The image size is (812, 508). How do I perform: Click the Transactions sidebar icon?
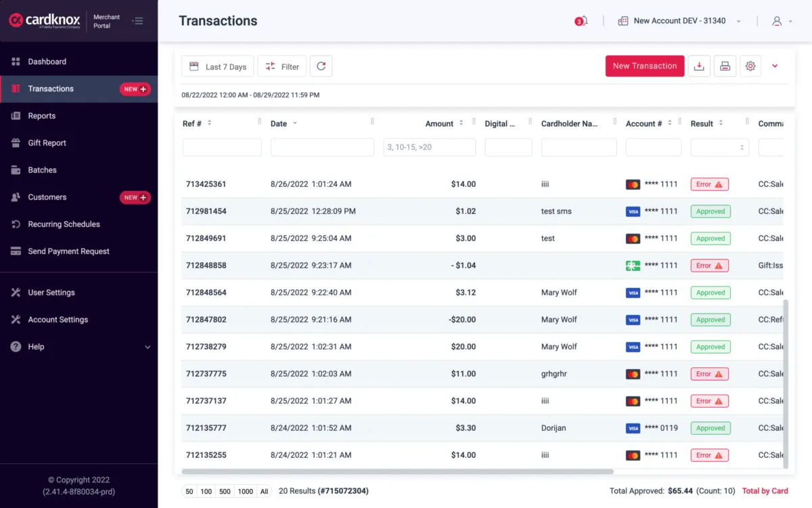pyautogui.click(x=16, y=89)
